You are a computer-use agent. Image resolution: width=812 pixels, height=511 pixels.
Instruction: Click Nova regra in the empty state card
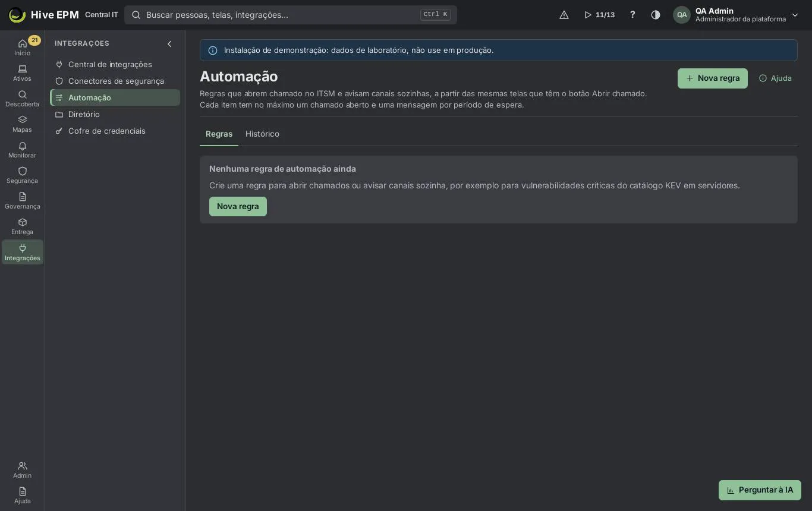point(238,206)
